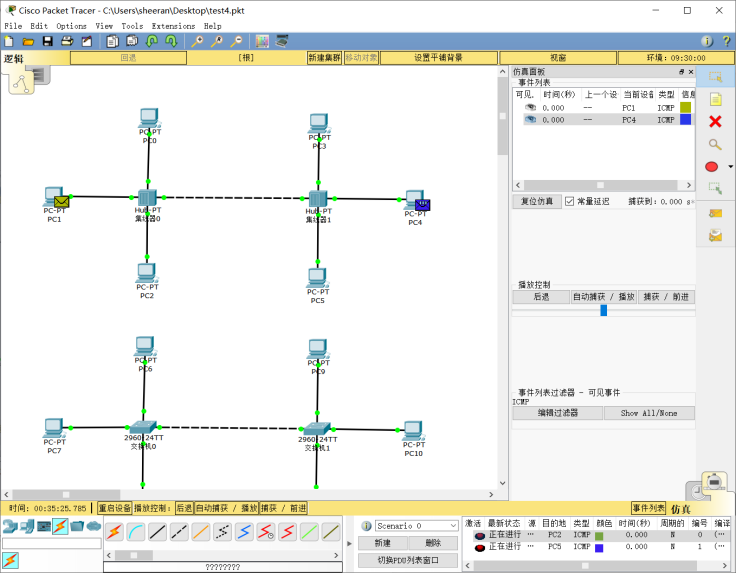Select the Add Complex PDU envelope

[715, 235]
